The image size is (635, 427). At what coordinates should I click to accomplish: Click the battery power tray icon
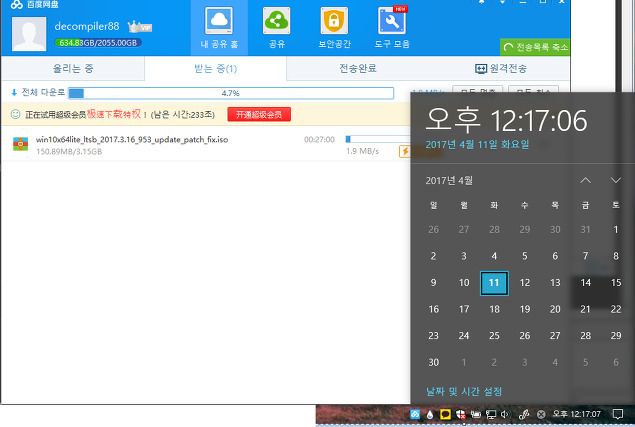pyautogui.click(x=475, y=414)
